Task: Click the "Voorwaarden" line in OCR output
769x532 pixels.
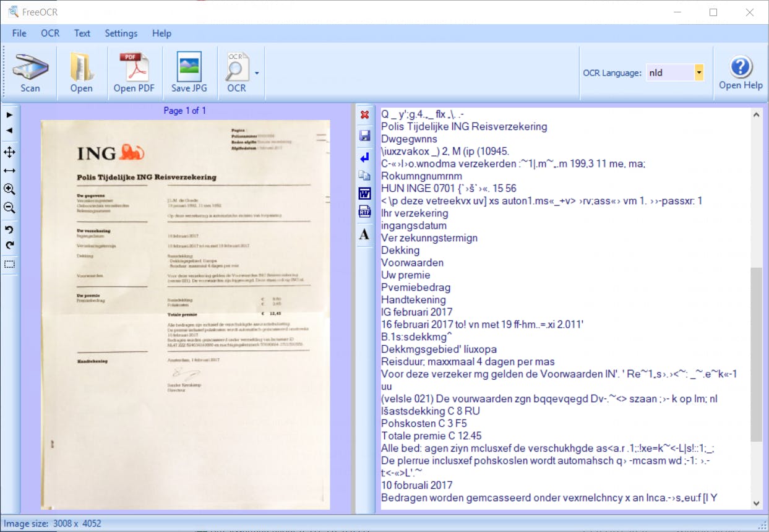Action: coord(412,262)
